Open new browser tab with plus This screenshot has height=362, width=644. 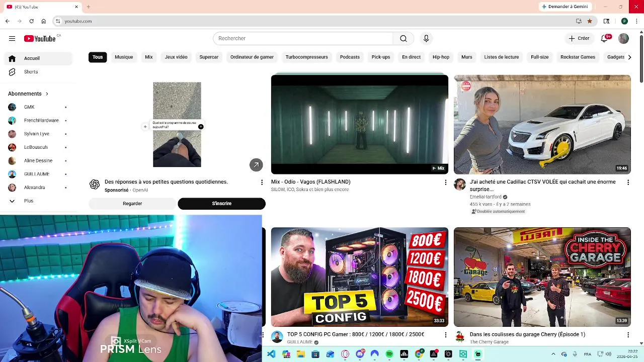(x=88, y=7)
